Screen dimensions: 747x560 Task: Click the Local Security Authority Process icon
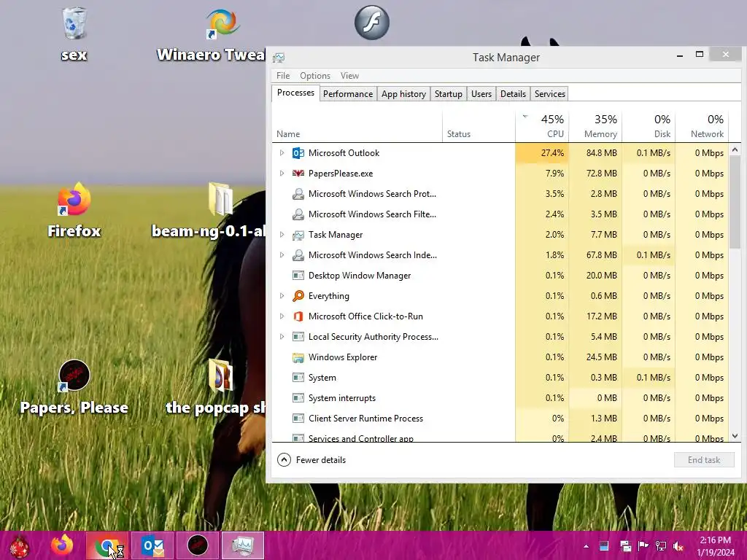(298, 337)
